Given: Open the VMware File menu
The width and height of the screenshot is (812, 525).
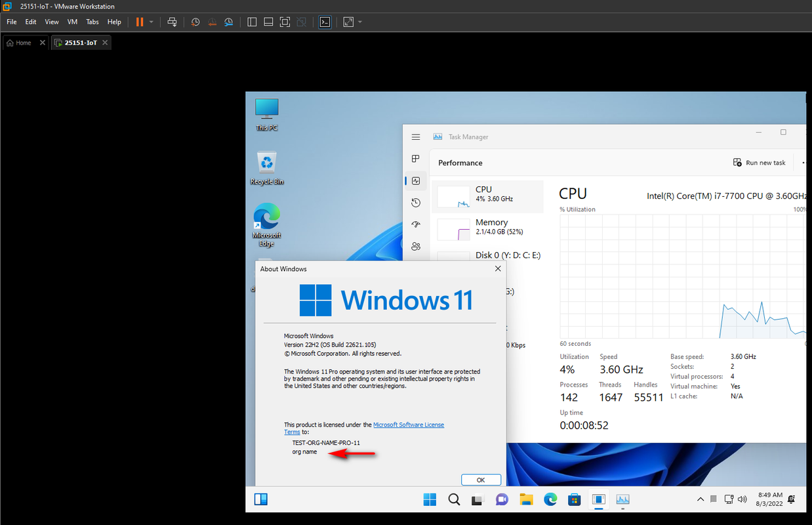Looking at the screenshot, I should coord(12,22).
